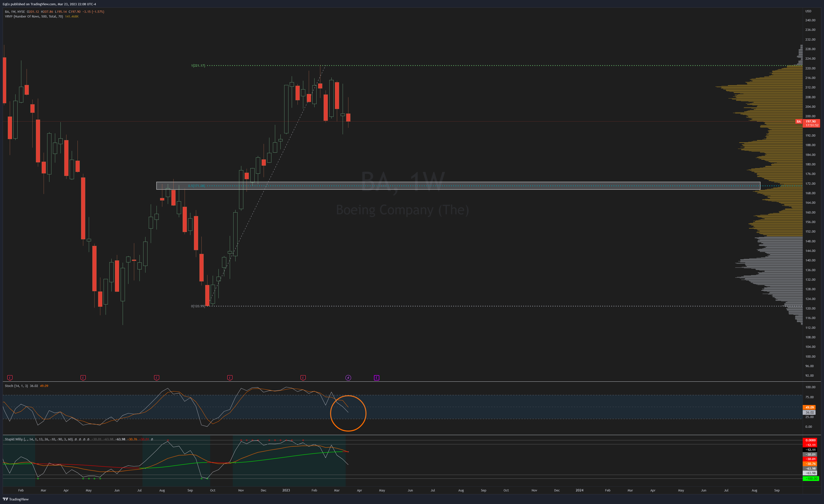Click the 25.00 Stoch axis label

coord(810,417)
